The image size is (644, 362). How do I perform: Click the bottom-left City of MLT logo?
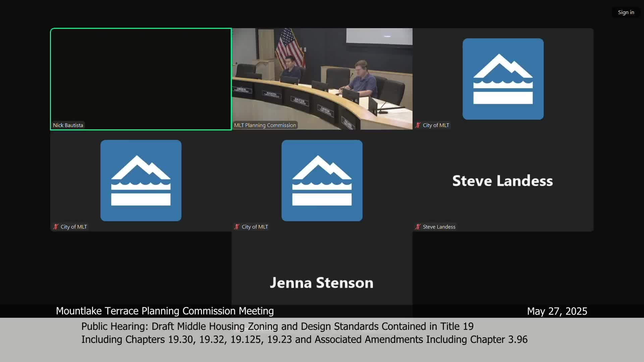pyautogui.click(x=141, y=180)
